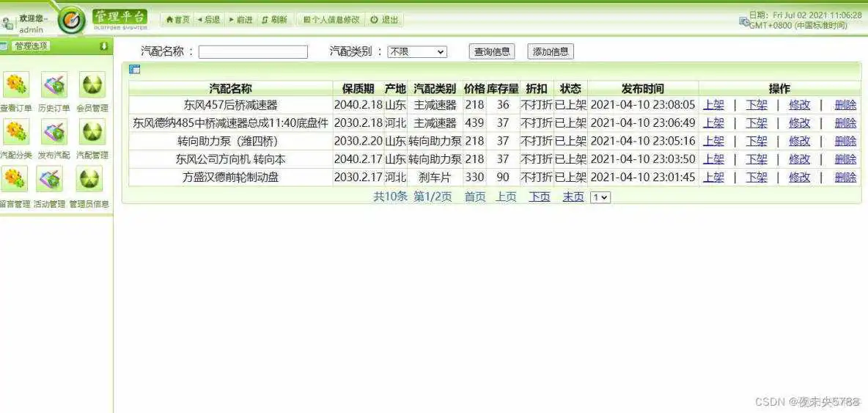Click 后退 in top toolbar
This screenshot has height=413, width=868.
[x=208, y=19]
